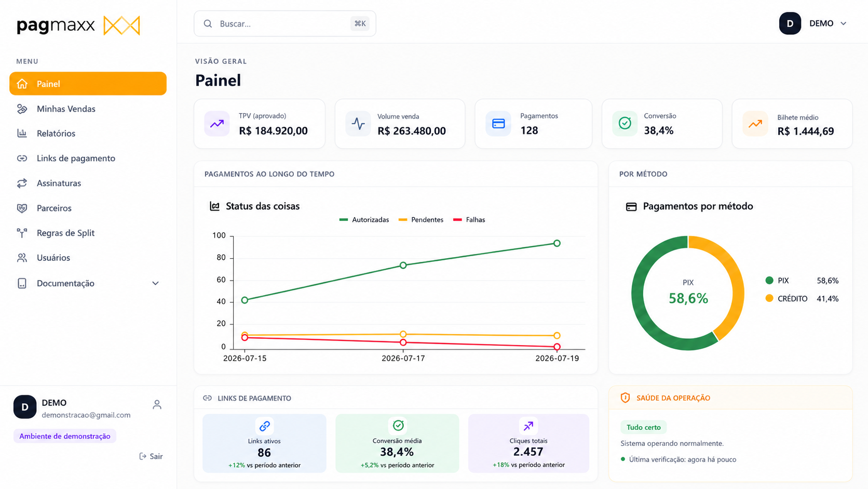This screenshot has height=489, width=868.
Task: Click the Parceiros handshake icon
Action: click(x=22, y=208)
